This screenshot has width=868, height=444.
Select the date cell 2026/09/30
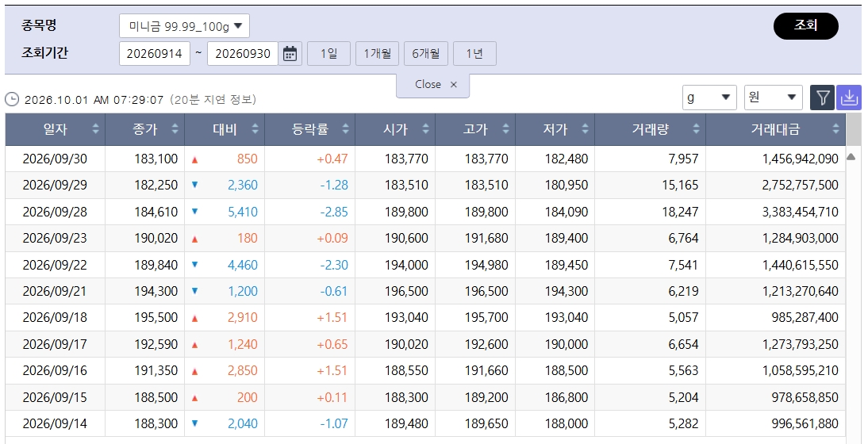click(55, 159)
